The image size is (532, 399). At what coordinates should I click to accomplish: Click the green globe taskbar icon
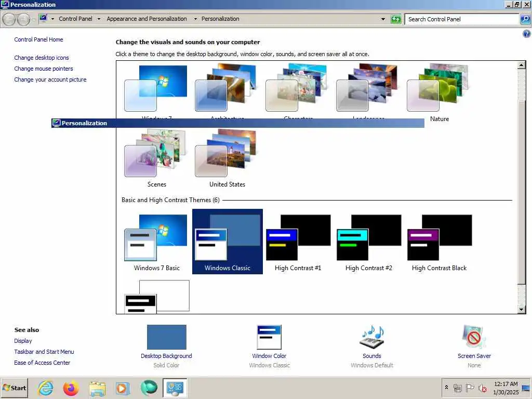[x=149, y=388]
